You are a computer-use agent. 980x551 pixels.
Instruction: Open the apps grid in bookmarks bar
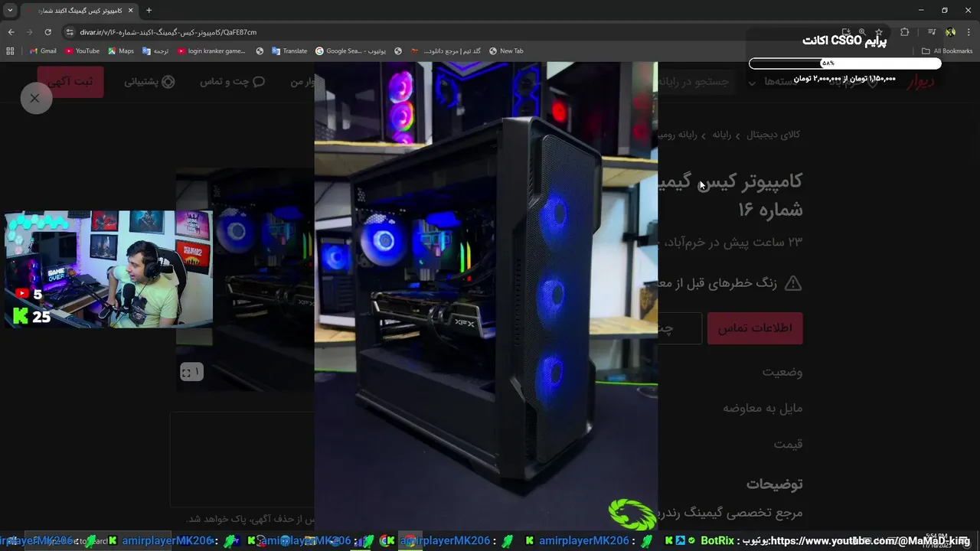pos(10,51)
